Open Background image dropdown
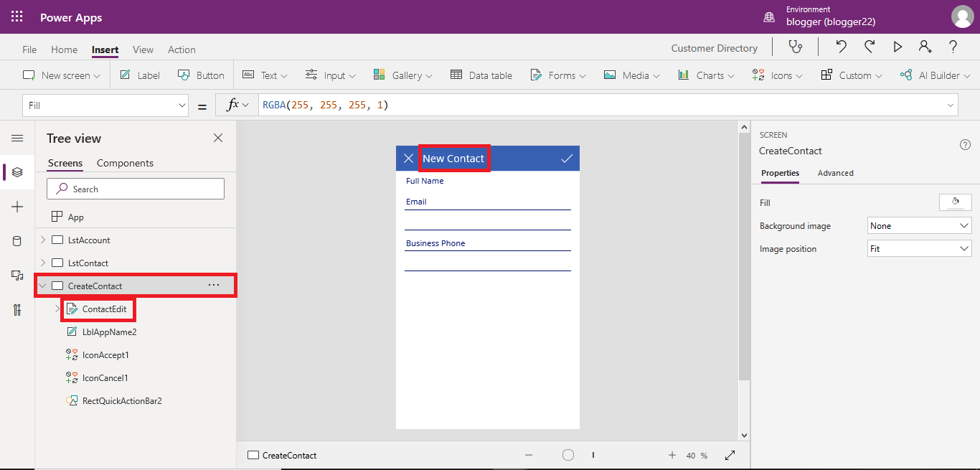This screenshot has height=470, width=980. [x=920, y=225]
